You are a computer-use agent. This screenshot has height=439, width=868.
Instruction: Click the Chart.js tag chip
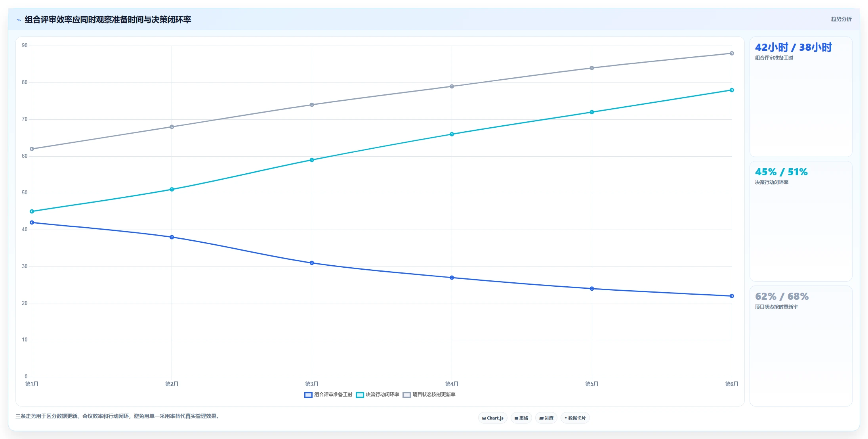(x=492, y=418)
